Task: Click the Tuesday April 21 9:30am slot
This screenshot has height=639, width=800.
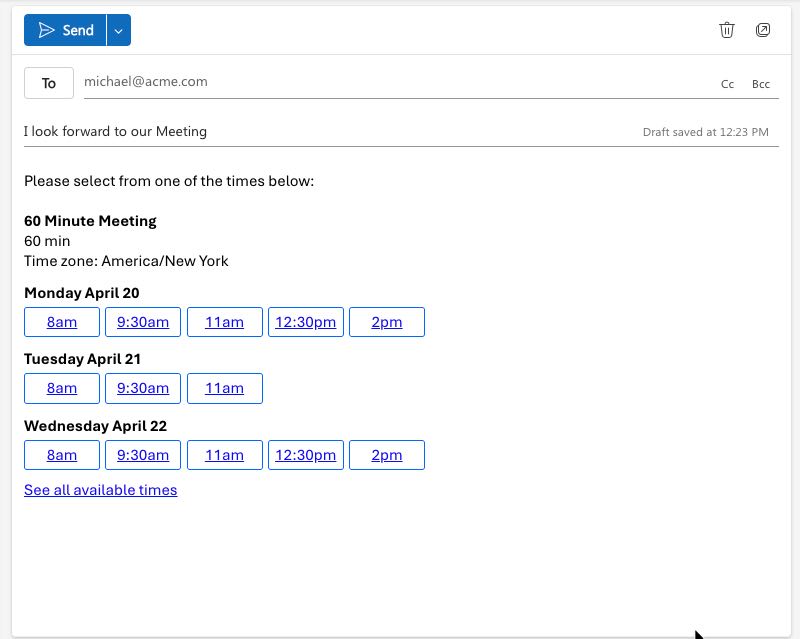Action: (x=143, y=388)
